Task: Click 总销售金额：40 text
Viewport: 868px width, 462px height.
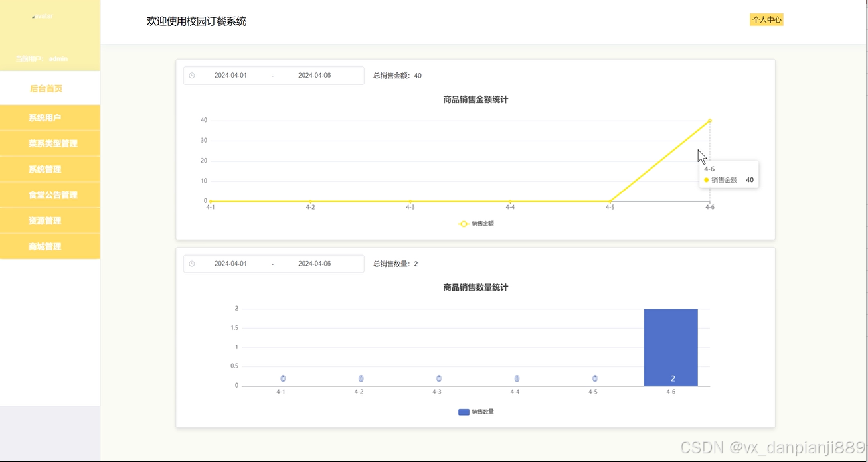Action: [397, 76]
